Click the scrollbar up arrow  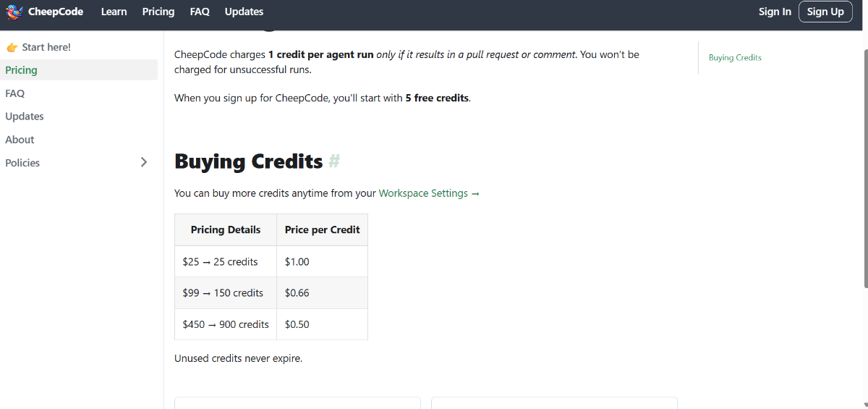(864, 35)
